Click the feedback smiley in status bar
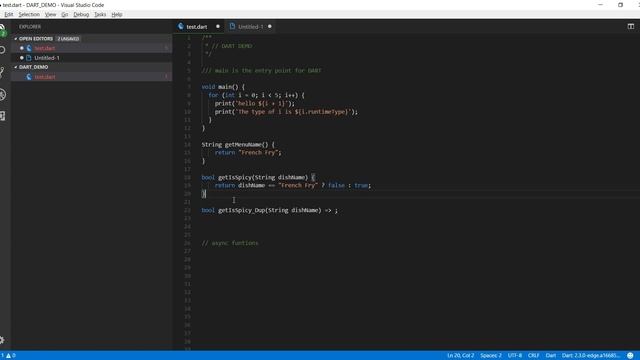 630,356
